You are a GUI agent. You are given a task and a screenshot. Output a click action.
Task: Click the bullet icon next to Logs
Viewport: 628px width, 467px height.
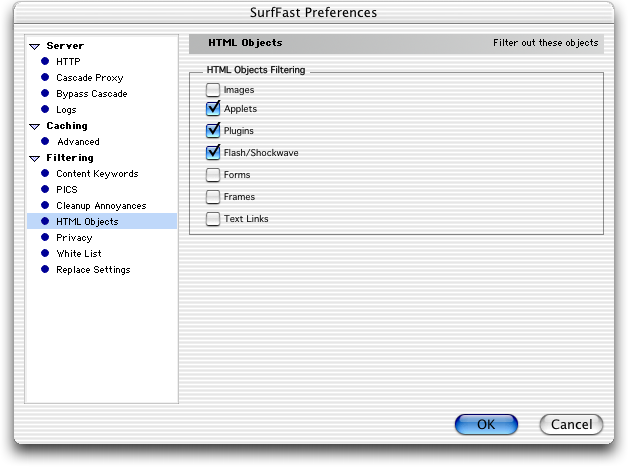(x=45, y=109)
